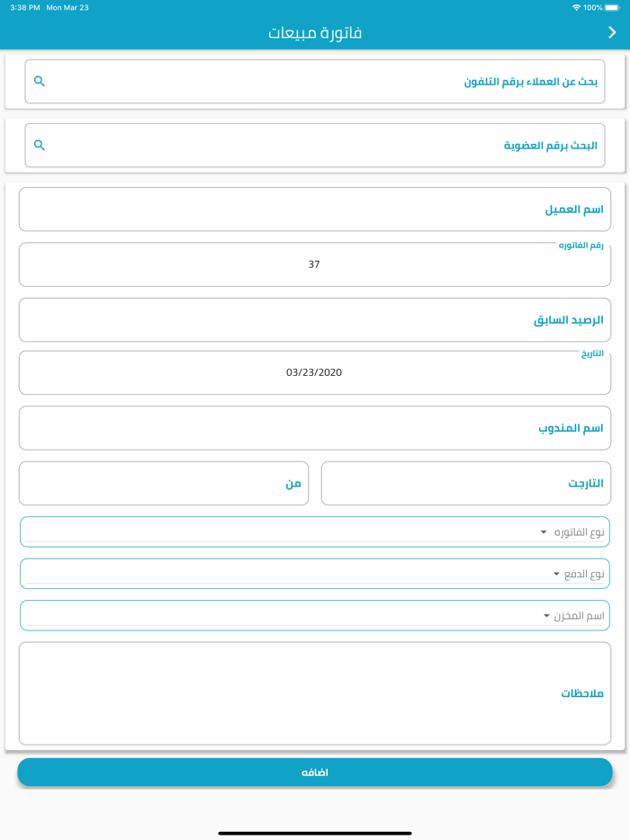Click search icon in customer phone search

point(40,81)
